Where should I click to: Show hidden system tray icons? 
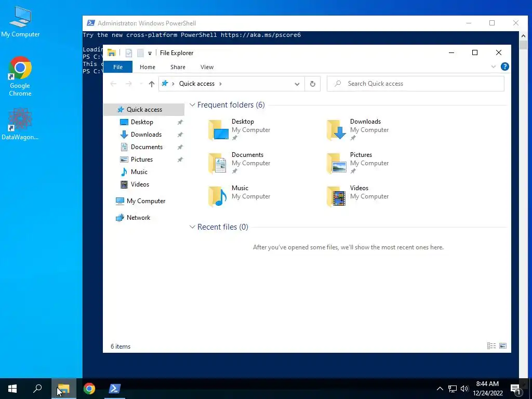(440, 389)
